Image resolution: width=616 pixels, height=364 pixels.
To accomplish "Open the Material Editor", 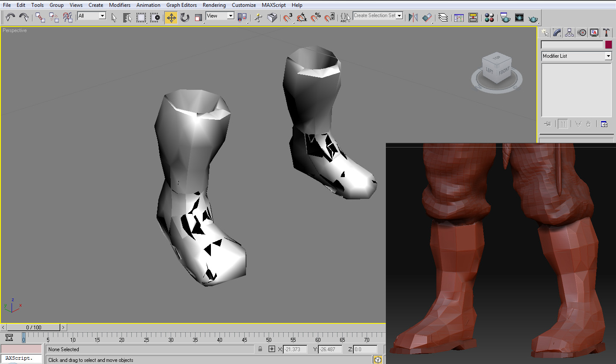I will click(489, 18).
